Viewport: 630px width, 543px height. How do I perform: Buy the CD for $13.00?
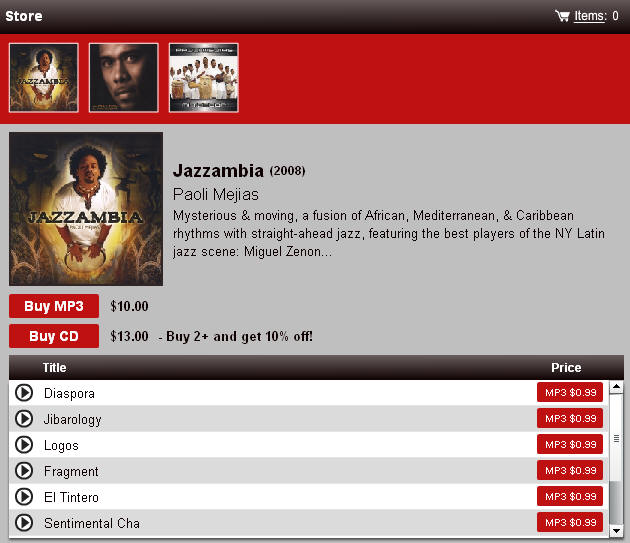pos(54,336)
